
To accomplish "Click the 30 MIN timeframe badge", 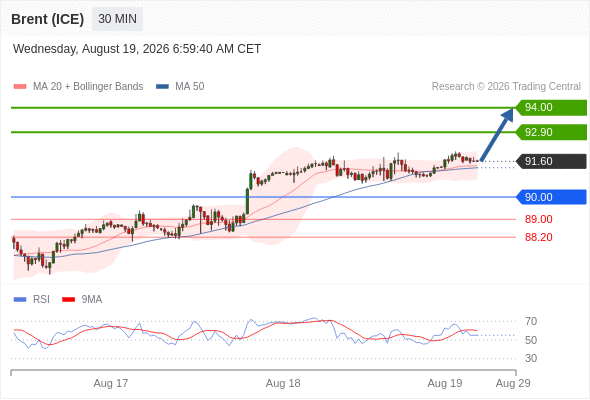I will [117, 19].
